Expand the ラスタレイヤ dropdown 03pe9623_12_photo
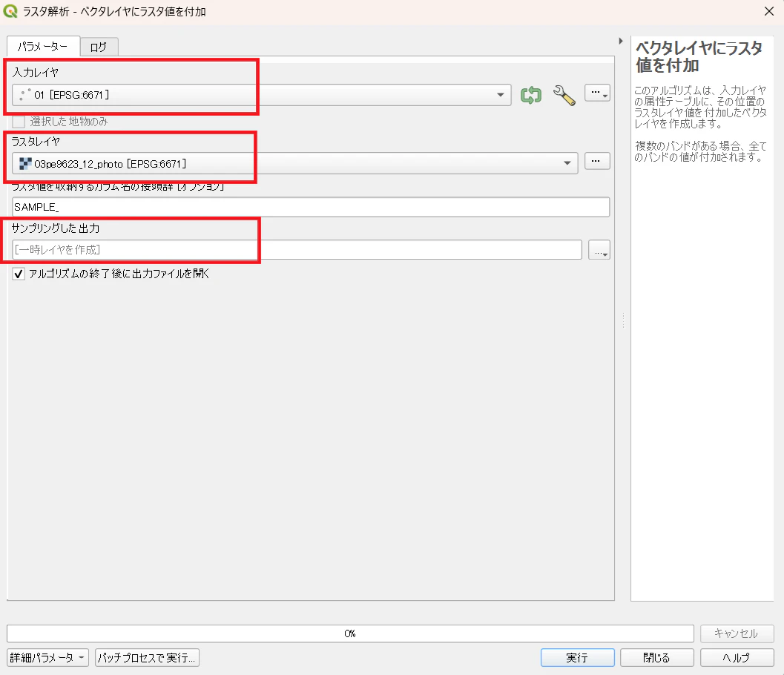Screen dimensions: 784x675 [x=295, y=163]
